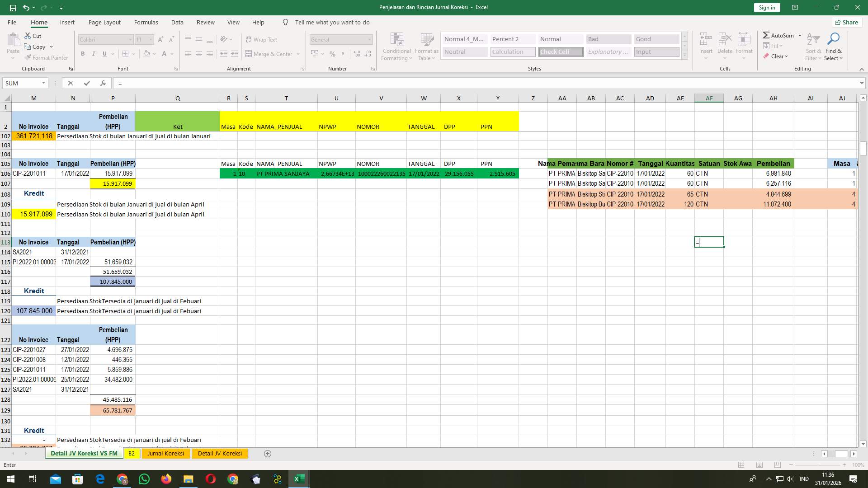Increase decimal places
Viewport: 868px width, 488px height.
357,54
